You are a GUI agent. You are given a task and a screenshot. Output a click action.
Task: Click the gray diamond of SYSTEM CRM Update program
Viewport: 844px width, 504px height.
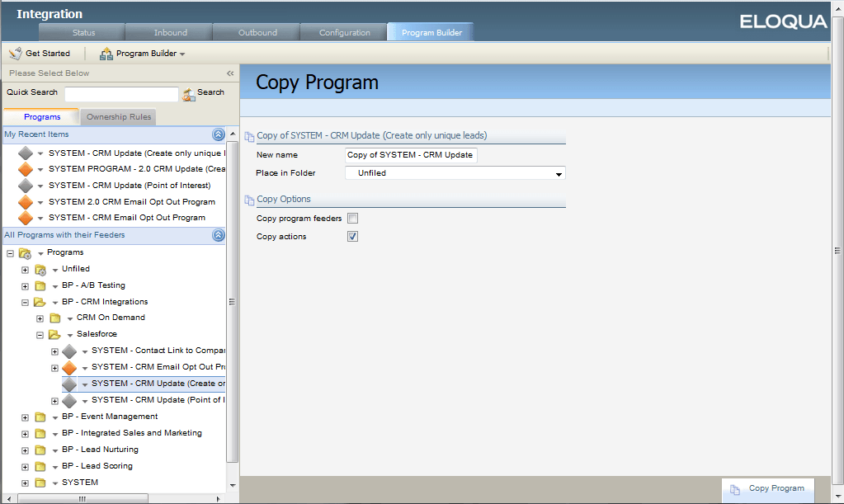[70, 384]
